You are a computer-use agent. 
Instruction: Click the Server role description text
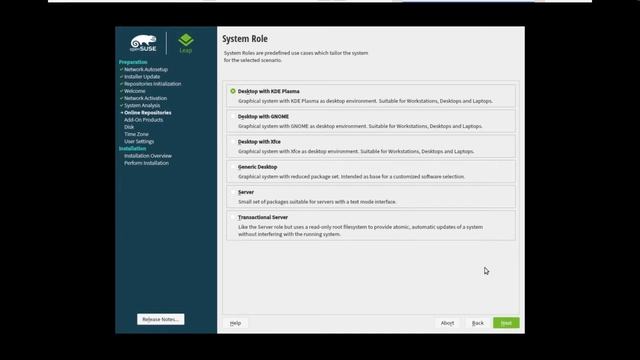(317, 202)
